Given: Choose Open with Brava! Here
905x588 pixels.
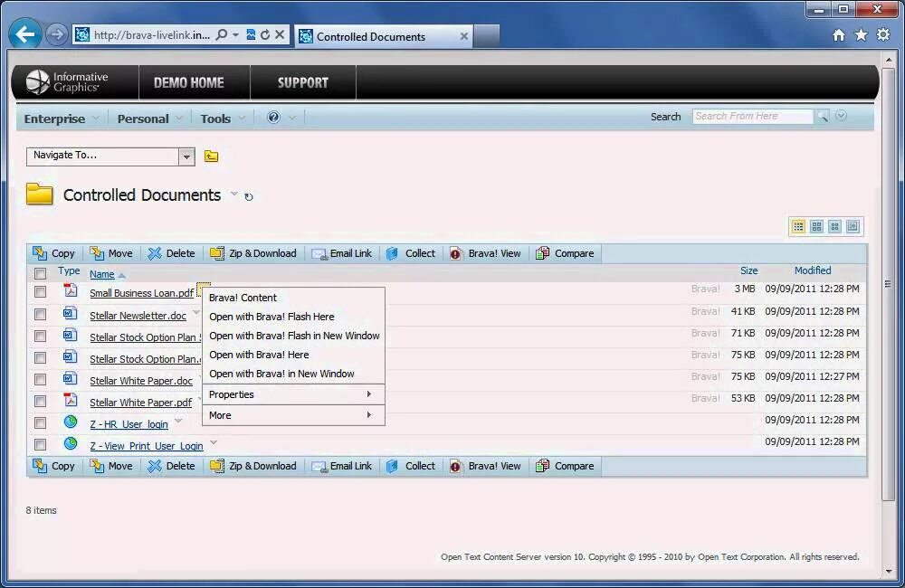Looking at the screenshot, I should [x=293, y=355].
